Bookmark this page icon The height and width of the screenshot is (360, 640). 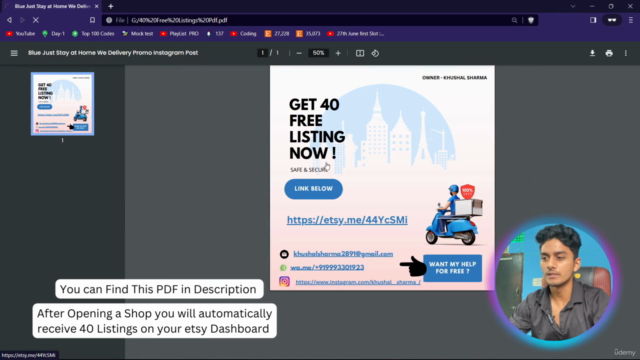(92, 20)
